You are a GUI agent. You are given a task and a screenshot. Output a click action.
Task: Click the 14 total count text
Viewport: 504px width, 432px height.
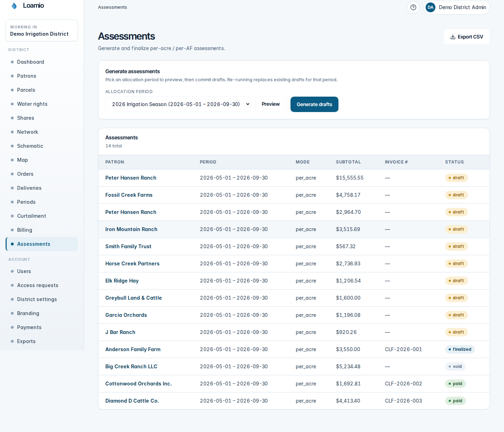pos(114,146)
